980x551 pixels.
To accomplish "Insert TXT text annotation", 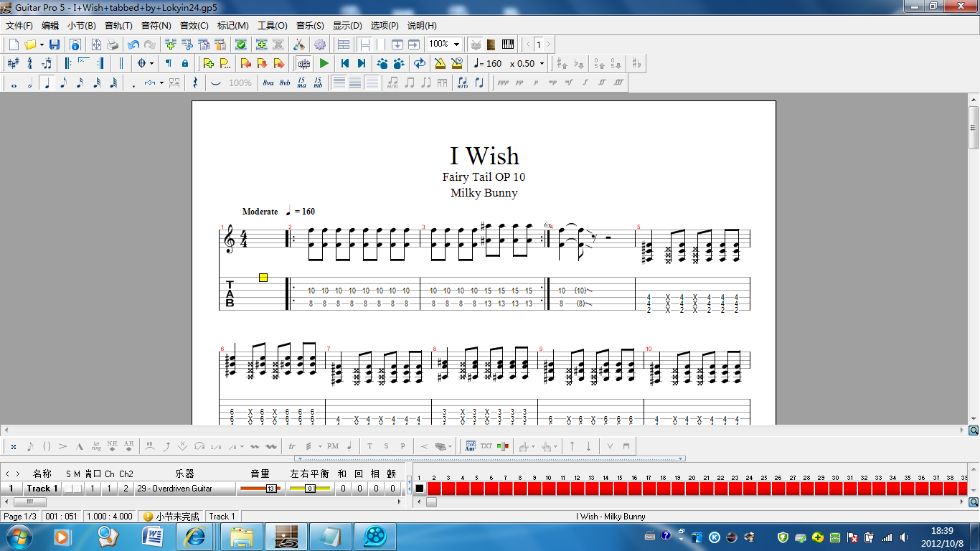I will (486, 446).
